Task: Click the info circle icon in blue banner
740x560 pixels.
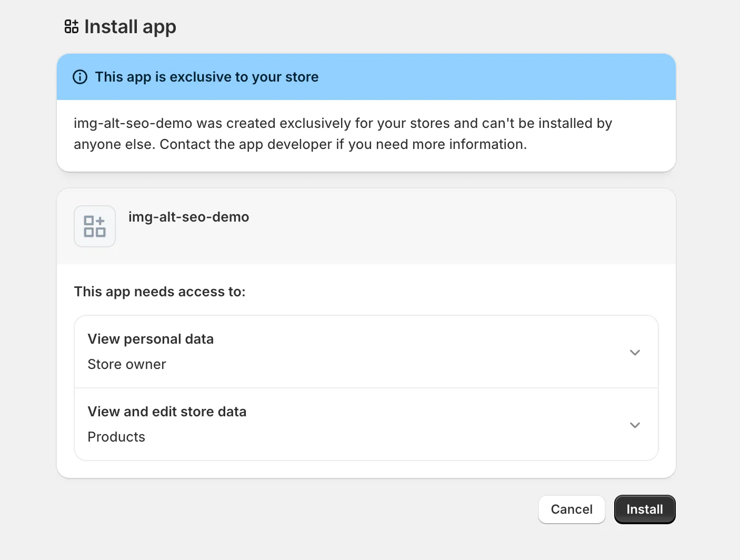Action: pyautogui.click(x=80, y=77)
